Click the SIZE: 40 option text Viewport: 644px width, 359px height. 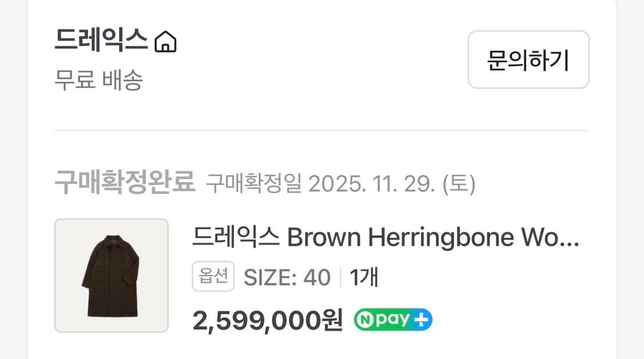tap(287, 278)
